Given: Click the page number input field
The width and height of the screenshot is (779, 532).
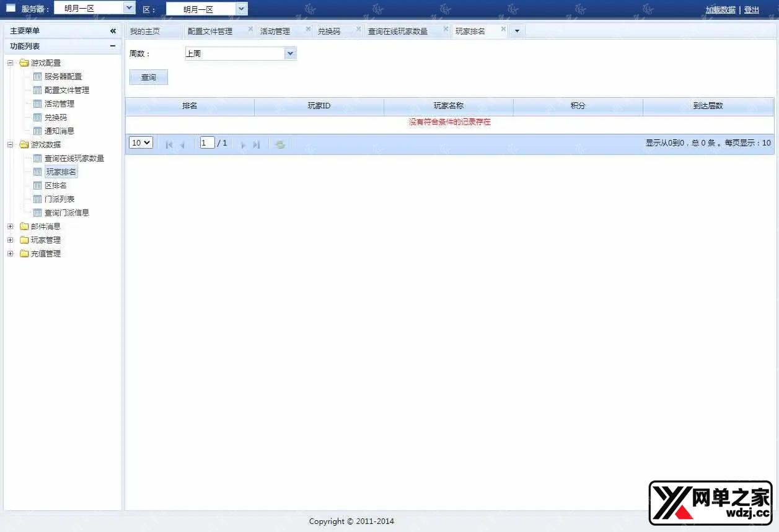Looking at the screenshot, I should point(207,142).
